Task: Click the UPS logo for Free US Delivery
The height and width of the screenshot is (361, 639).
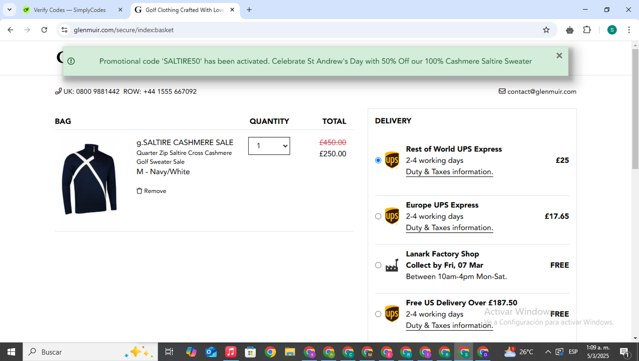Action: pos(392,314)
